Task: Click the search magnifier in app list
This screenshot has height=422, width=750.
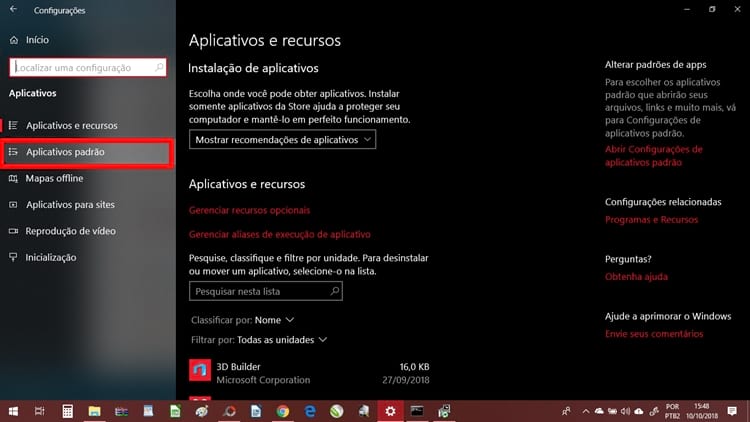Action: point(334,292)
